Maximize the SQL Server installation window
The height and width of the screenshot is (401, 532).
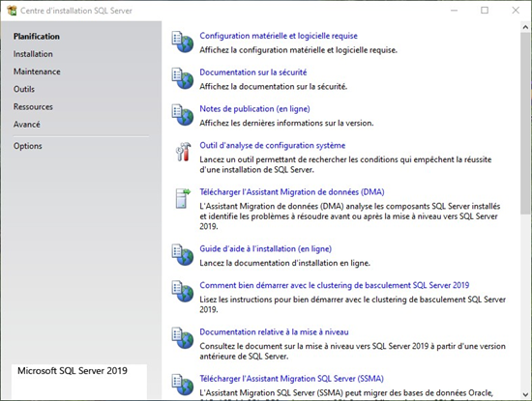[x=485, y=11]
